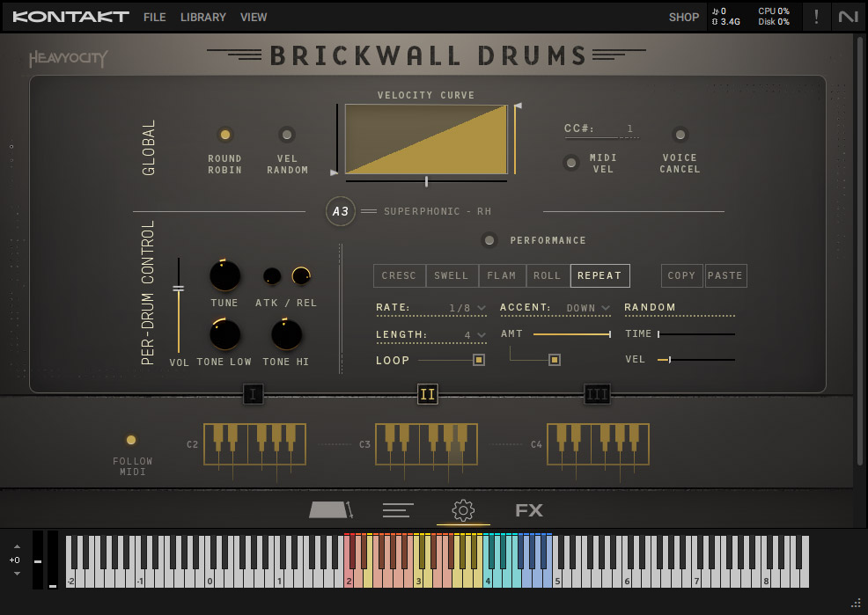The image size is (868, 615).
Task: Toggle the Performance switch
Action: (x=489, y=240)
